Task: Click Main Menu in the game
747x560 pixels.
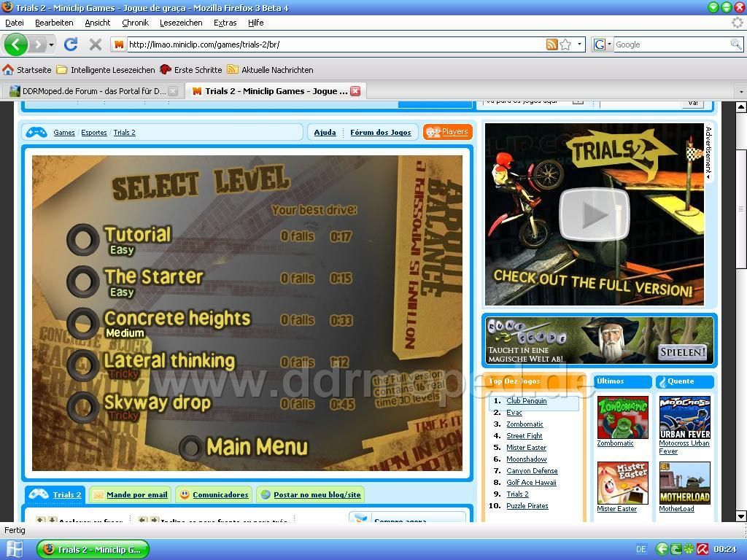Action: pyautogui.click(x=257, y=447)
